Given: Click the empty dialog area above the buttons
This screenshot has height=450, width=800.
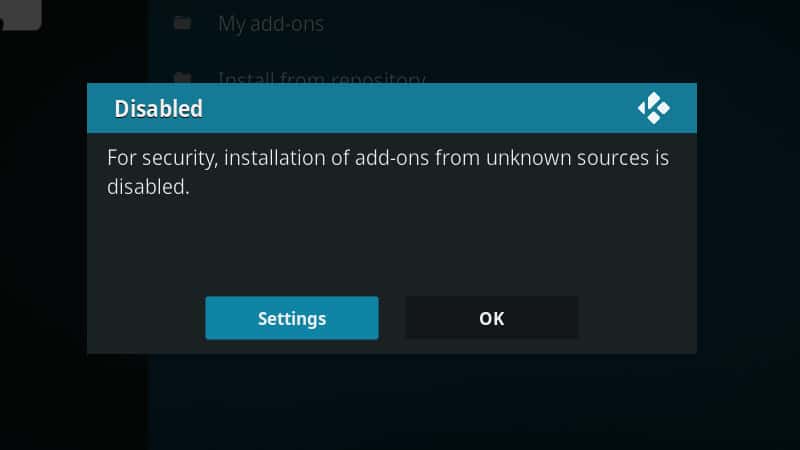Looking at the screenshot, I should pyautogui.click(x=392, y=245).
